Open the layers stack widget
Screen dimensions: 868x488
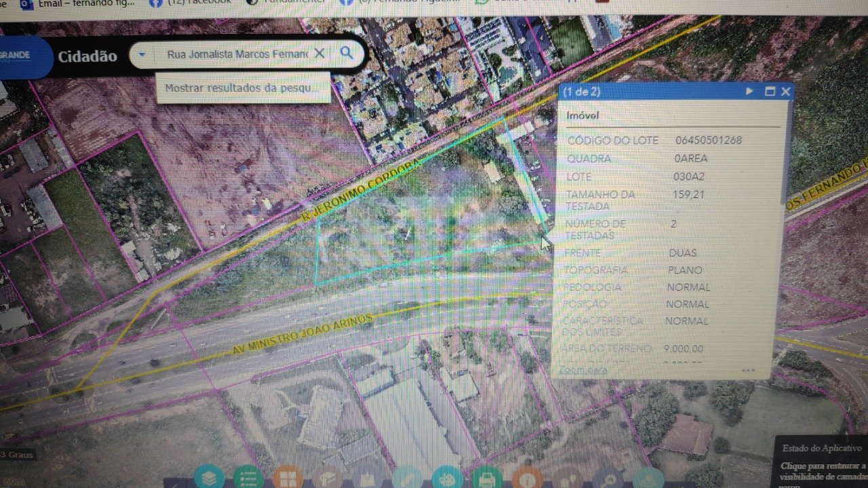210,478
